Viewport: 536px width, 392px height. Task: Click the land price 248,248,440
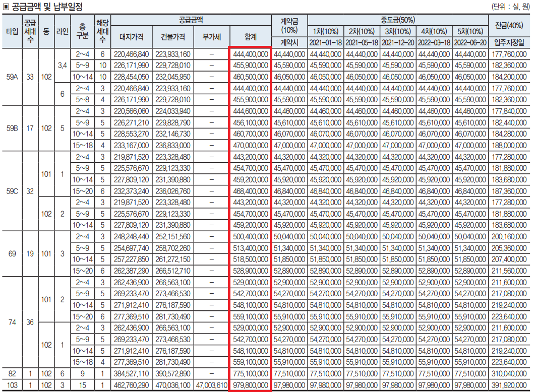(131, 236)
